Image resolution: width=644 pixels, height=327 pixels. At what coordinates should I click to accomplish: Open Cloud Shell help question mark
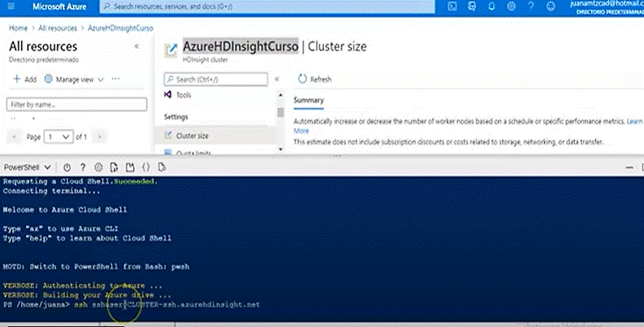pyautogui.click(x=82, y=167)
